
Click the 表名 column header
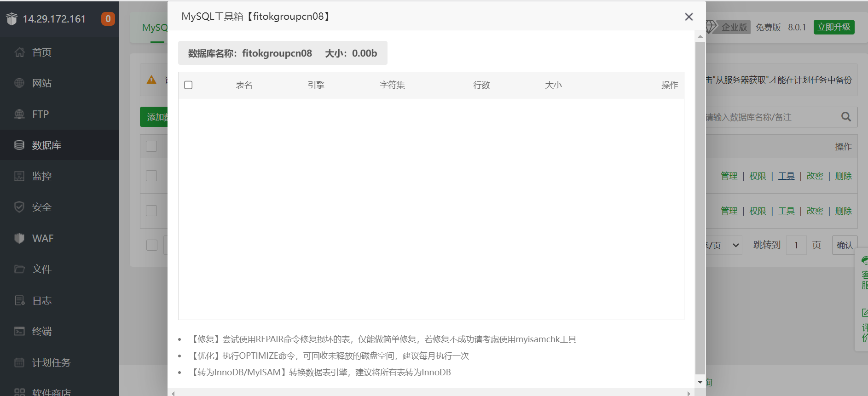244,85
